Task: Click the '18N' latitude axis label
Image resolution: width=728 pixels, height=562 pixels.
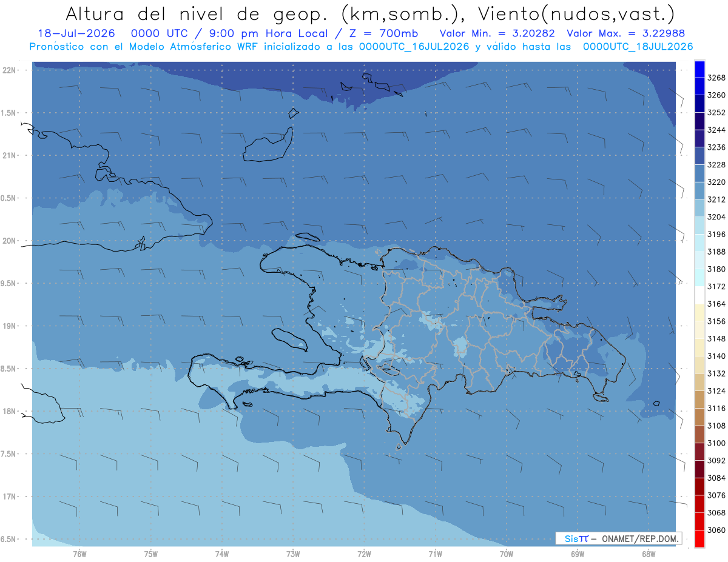Action: 10,411
